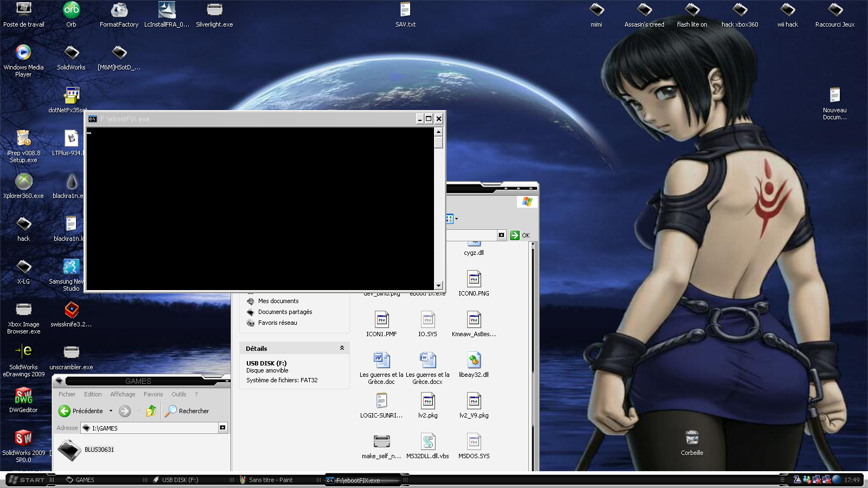The image size is (868, 488).
Task: Open Nouveau Document text file icon
Action: [x=834, y=104]
